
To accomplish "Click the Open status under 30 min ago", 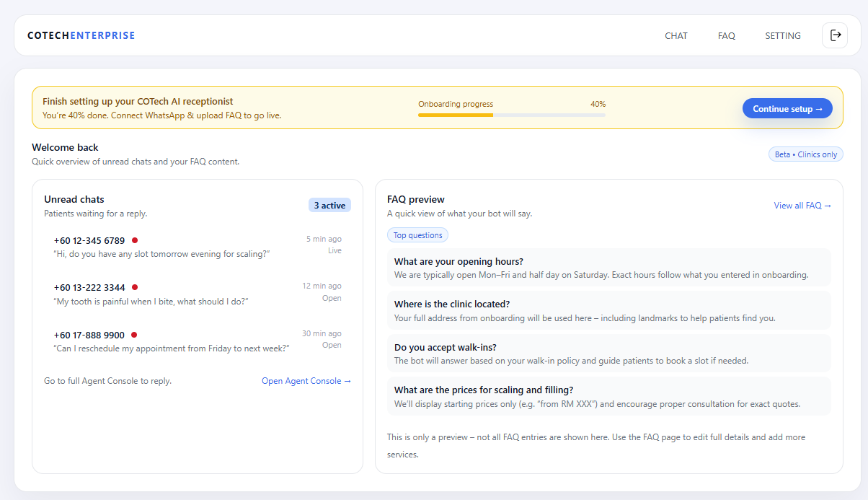I will pos(332,345).
